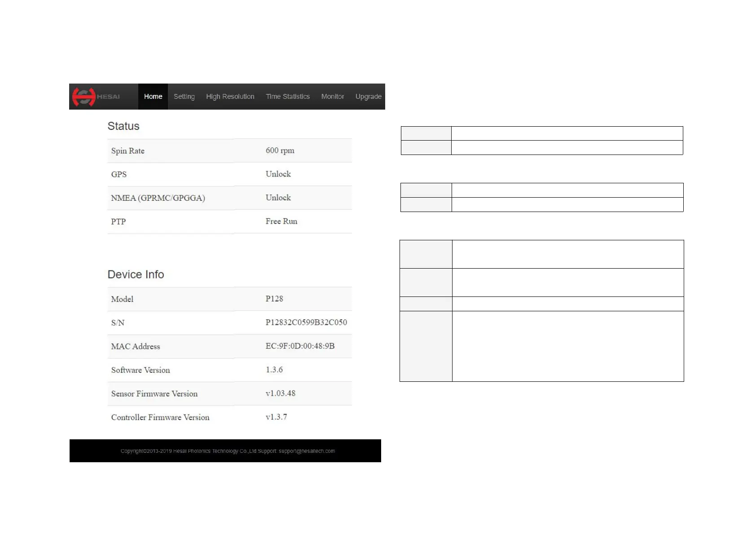Click the Device Info heading
756x535 pixels.
(x=136, y=274)
